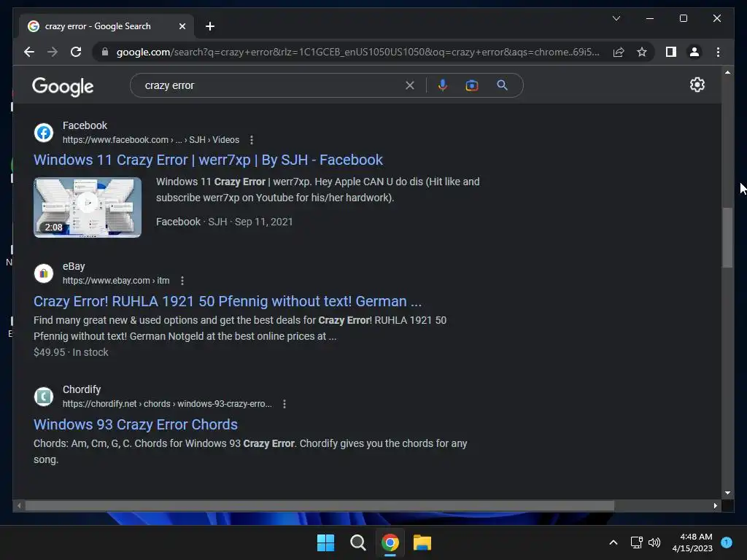This screenshot has width=747, height=560.
Task: Click the Chordify result favicon
Action: (44, 396)
